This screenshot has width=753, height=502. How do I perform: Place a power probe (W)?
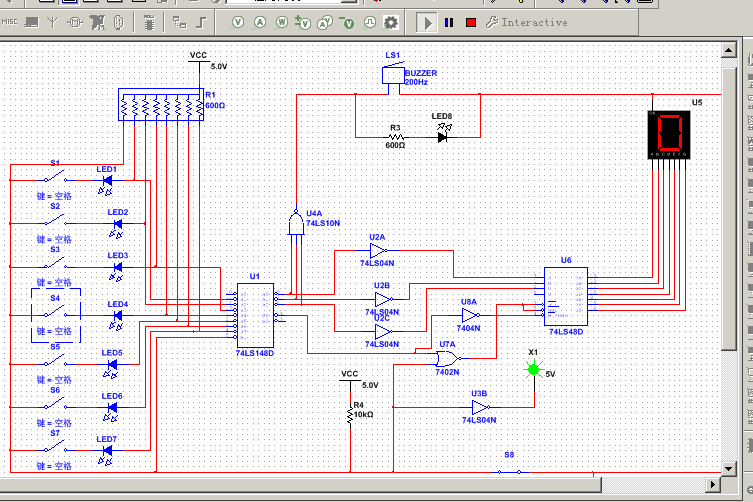[x=282, y=22]
